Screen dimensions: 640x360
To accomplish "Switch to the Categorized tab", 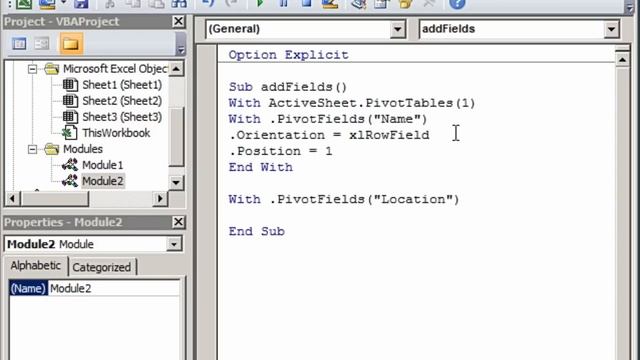I will (102, 267).
